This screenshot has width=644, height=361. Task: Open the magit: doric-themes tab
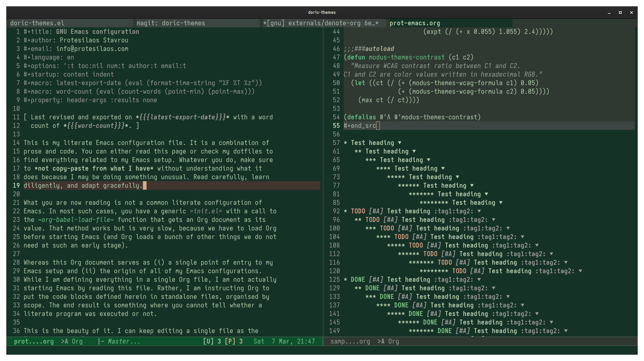(x=171, y=23)
